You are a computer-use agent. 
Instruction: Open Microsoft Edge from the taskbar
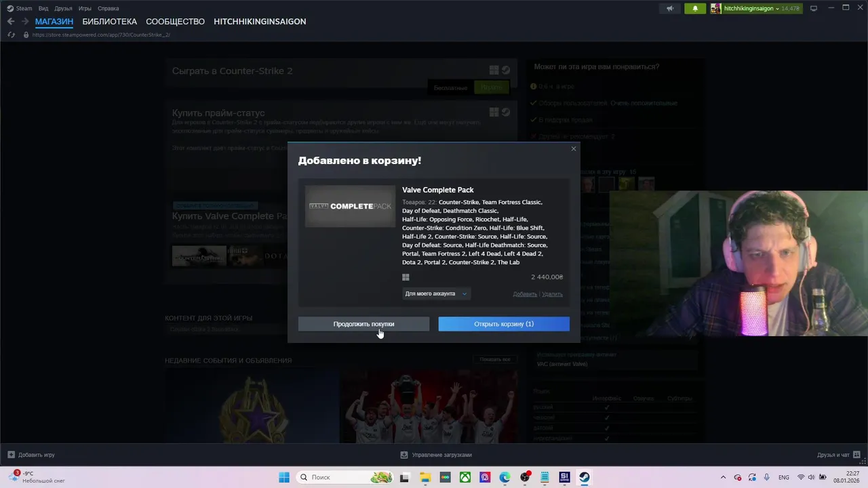click(x=505, y=477)
